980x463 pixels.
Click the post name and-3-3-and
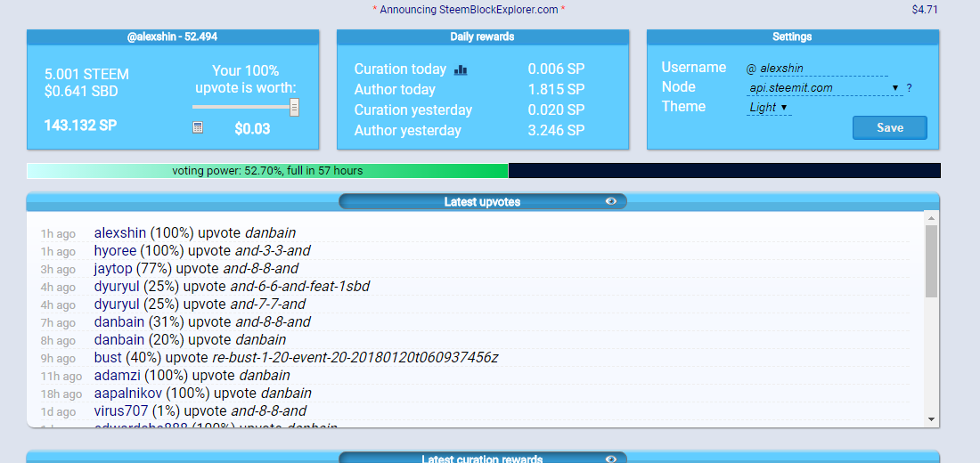pos(273,250)
